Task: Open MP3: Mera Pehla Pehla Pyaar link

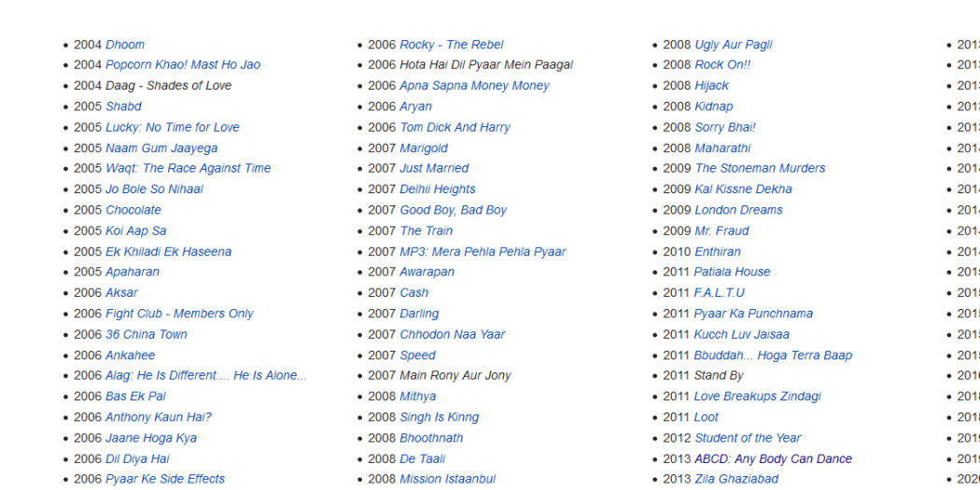Action: [x=483, y=252]
